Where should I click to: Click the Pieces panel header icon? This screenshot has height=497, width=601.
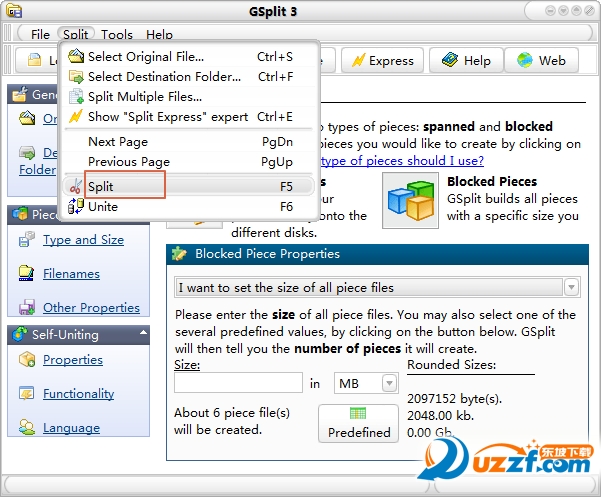tap(20, 214)
